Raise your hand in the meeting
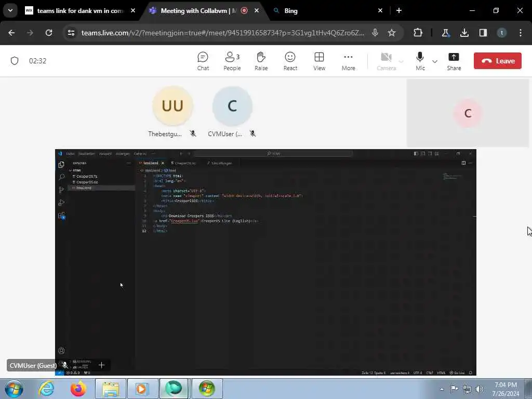 pyautogui.click(x=261, y=61)
